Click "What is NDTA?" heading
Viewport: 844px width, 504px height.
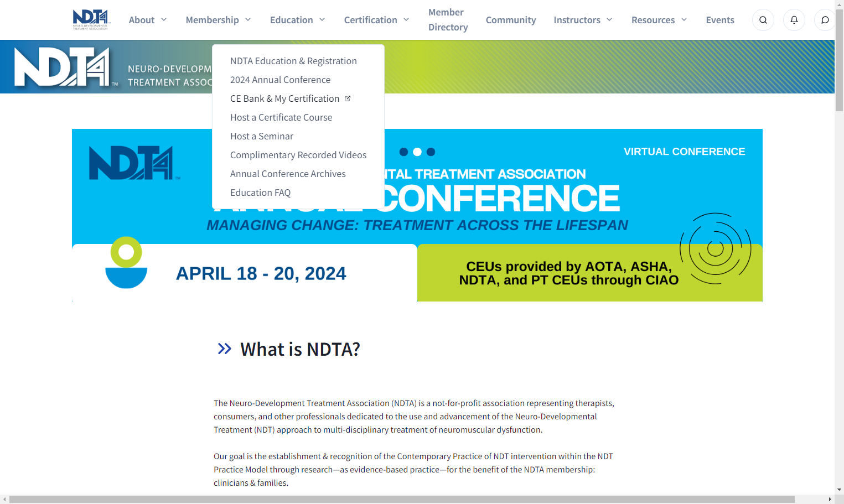(300, 349)
